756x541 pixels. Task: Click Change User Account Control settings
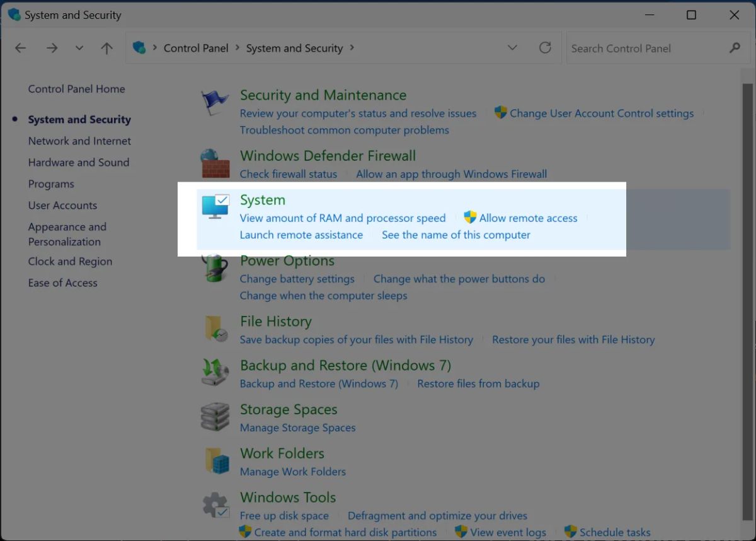coord(602,113)
